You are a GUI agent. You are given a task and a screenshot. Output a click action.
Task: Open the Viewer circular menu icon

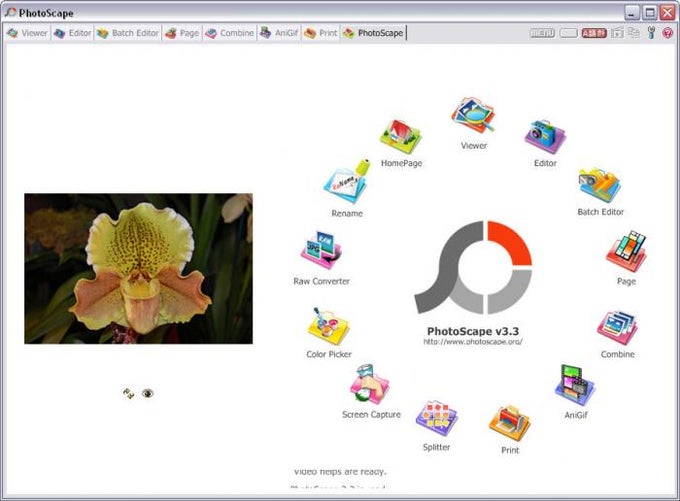(473, 115)
